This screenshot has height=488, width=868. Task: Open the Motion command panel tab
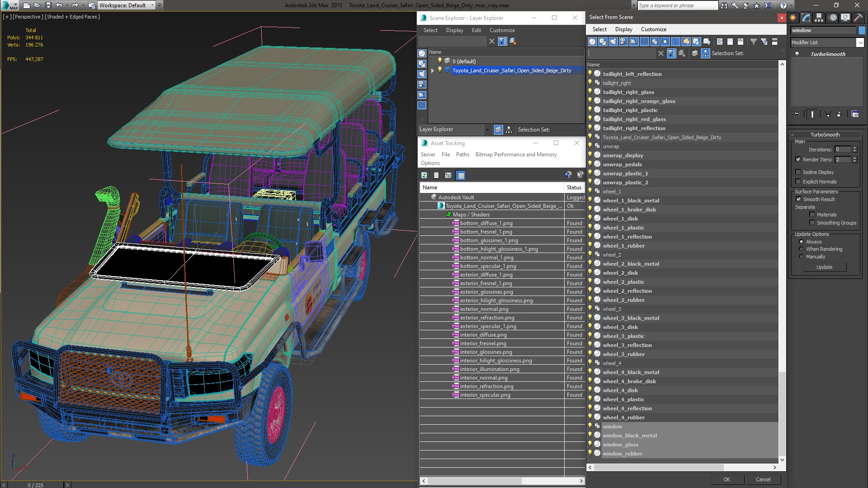coord(833,18)
